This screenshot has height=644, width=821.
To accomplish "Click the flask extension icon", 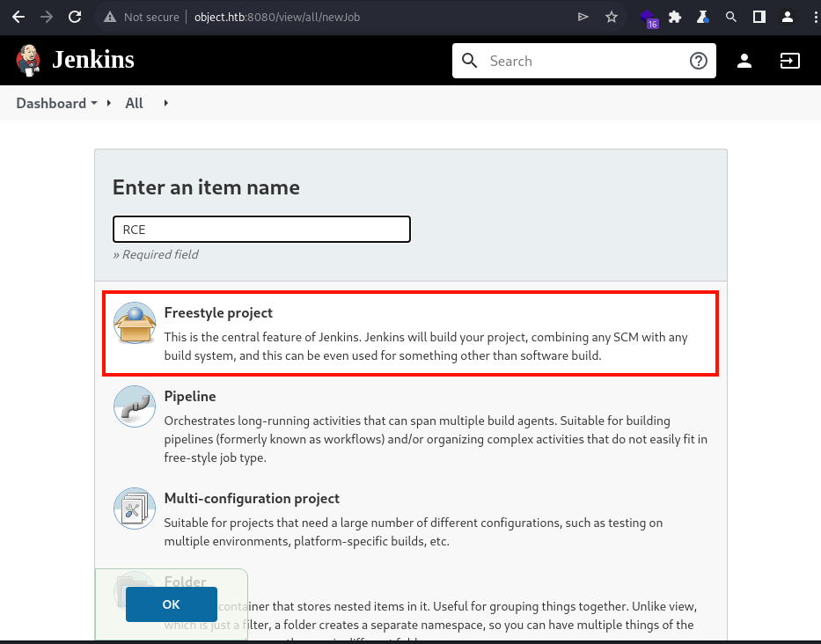I will [x=703, y=18].
